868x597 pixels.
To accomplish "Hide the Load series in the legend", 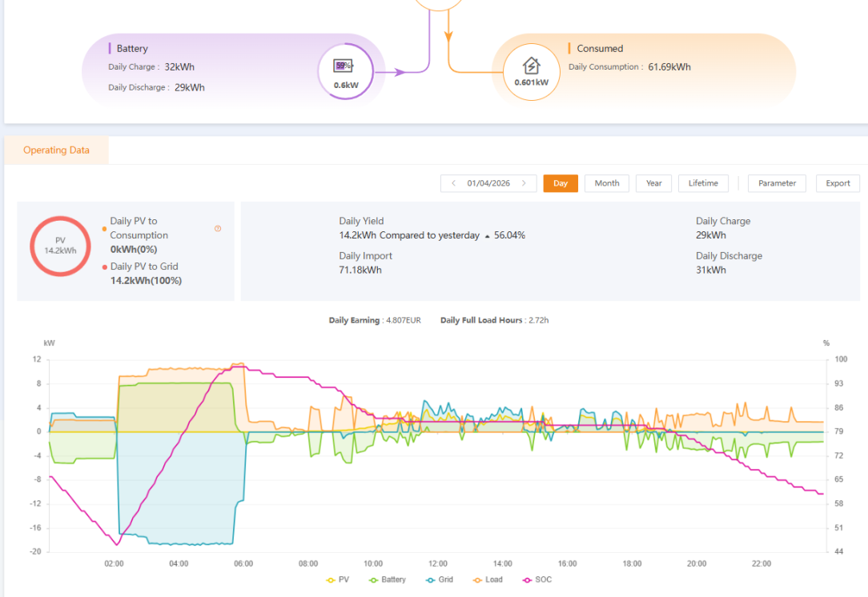I will point(488,579).
